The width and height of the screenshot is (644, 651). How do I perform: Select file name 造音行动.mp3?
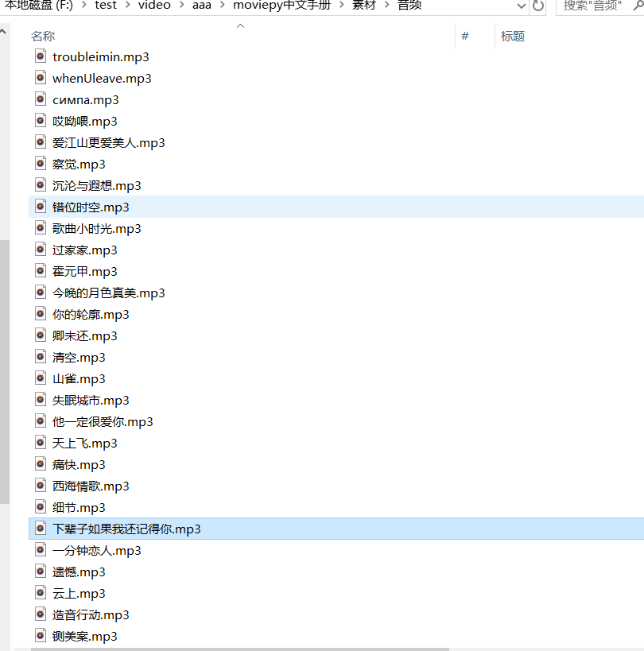pos(91,615)
